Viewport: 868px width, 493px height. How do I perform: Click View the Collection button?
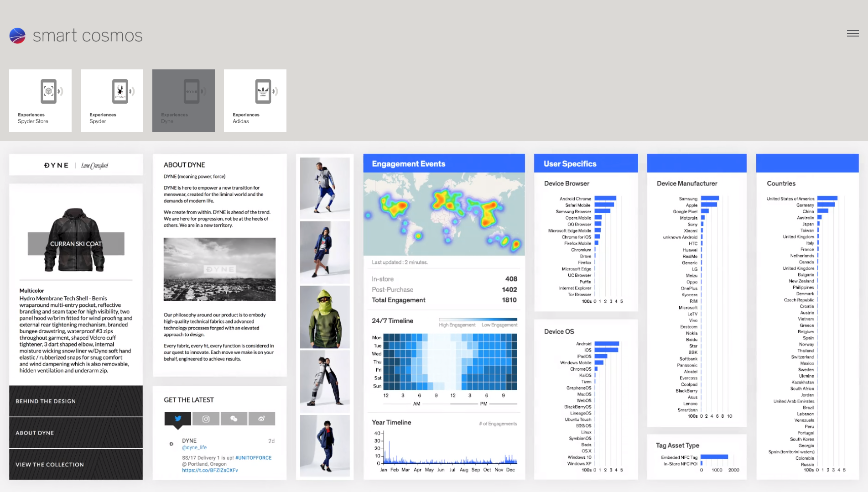tap(76, 464)
